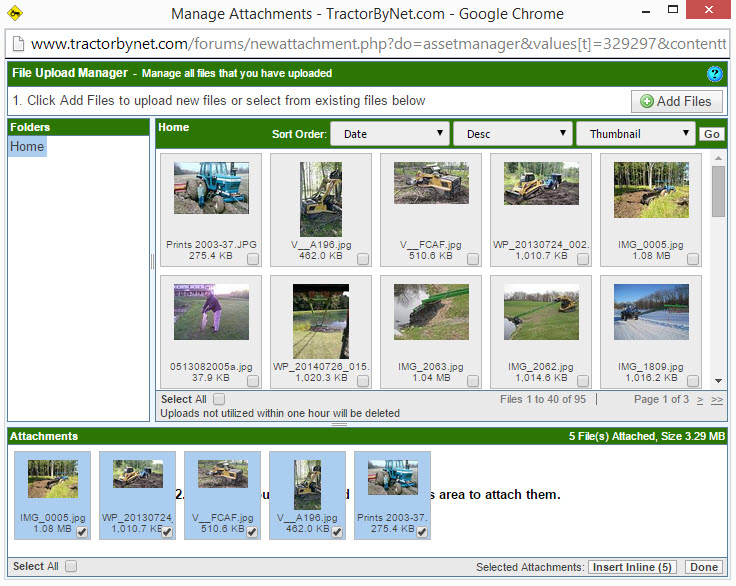Check the WP_20140726_015 checkbox

coord(363,381)
